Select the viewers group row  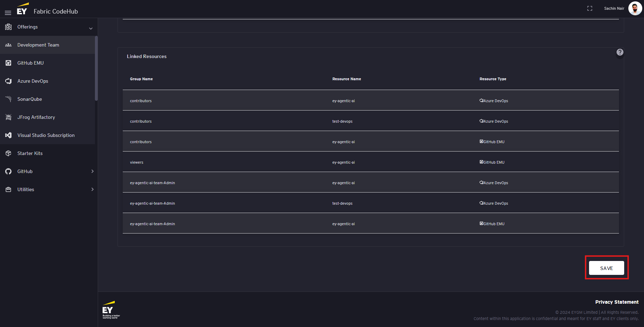(137, 162)
